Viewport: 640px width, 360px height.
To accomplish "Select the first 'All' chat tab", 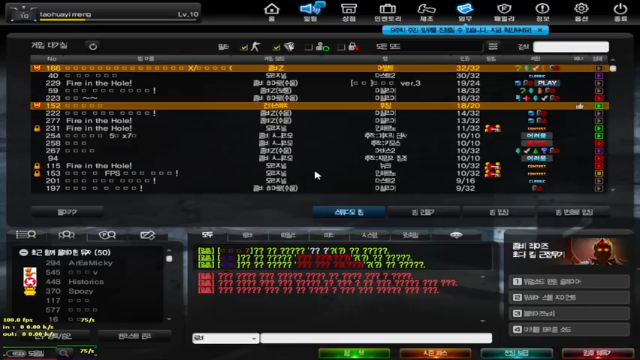I will point(207,235).
